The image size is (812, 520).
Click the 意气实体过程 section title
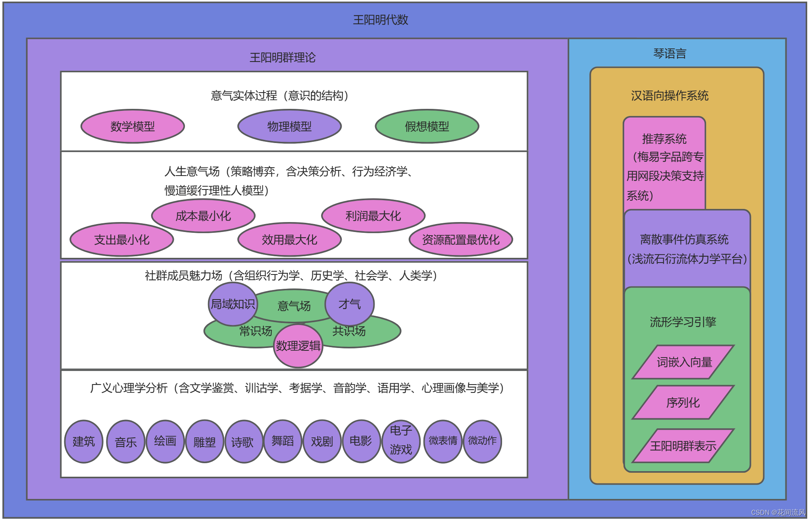pyautogui.click(x=280, y=95)
